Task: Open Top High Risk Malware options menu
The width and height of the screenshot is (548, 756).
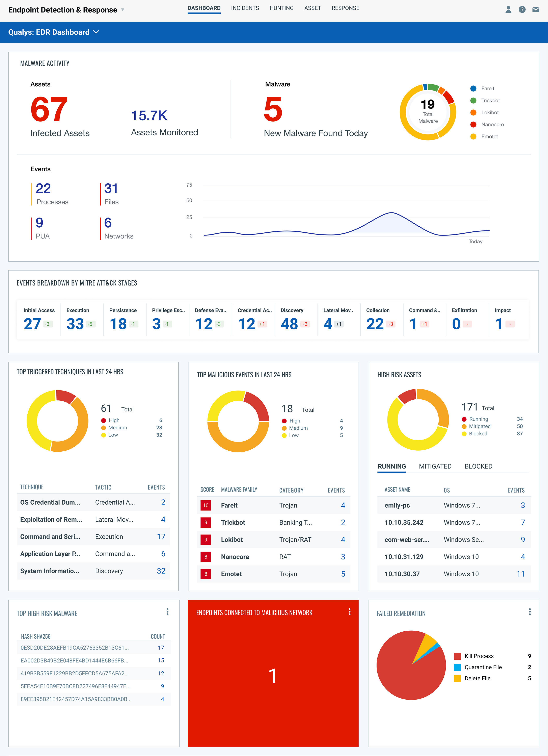Action: [x=168, y=612]
